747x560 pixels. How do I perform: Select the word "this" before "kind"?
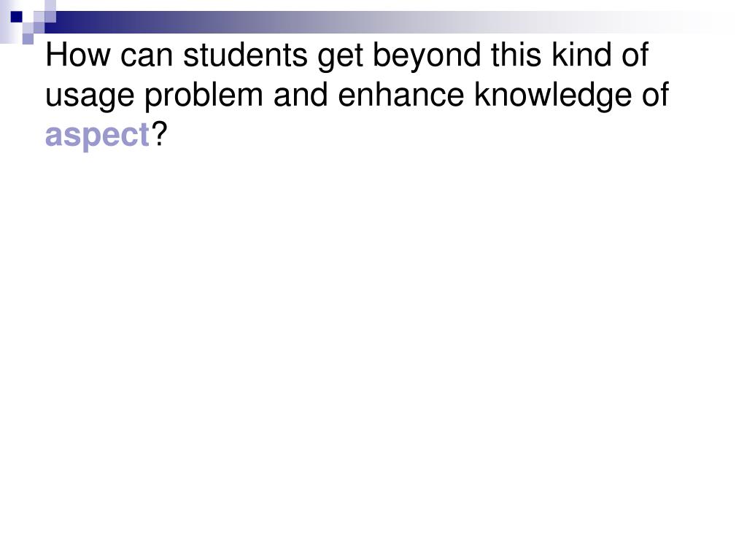516,55
